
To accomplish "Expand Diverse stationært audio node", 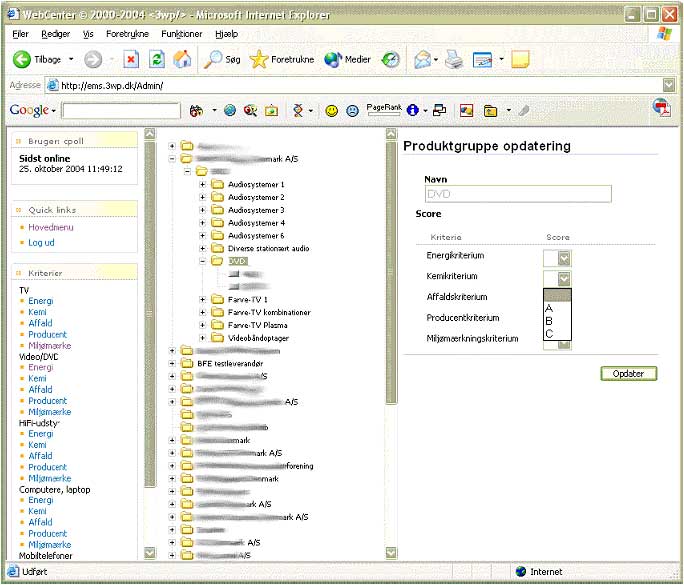I will pyautogui.click(x=202, y=248).
